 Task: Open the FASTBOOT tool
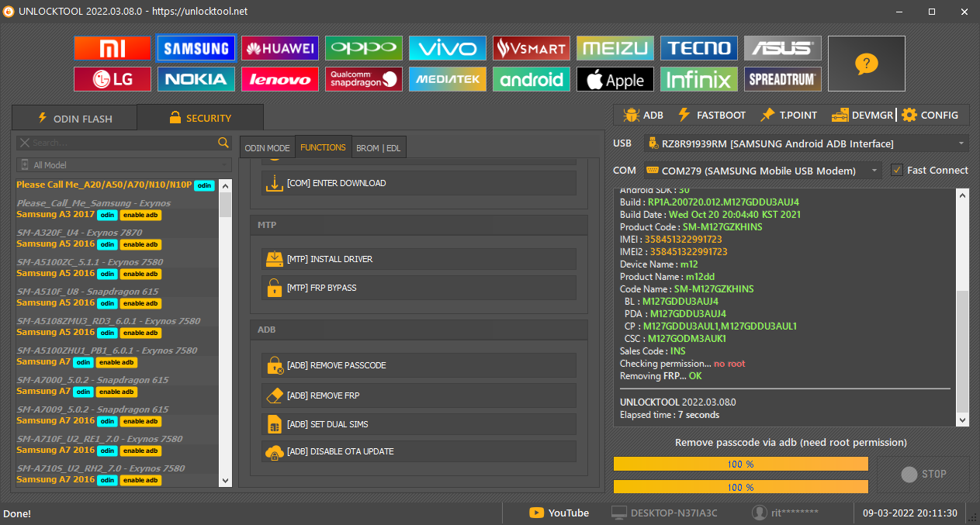pyautogui.click(x=712, y=115)
